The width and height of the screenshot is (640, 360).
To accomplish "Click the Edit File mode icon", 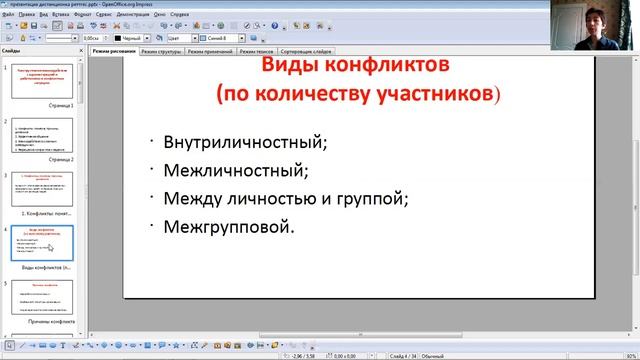I will tap(58, 26).
